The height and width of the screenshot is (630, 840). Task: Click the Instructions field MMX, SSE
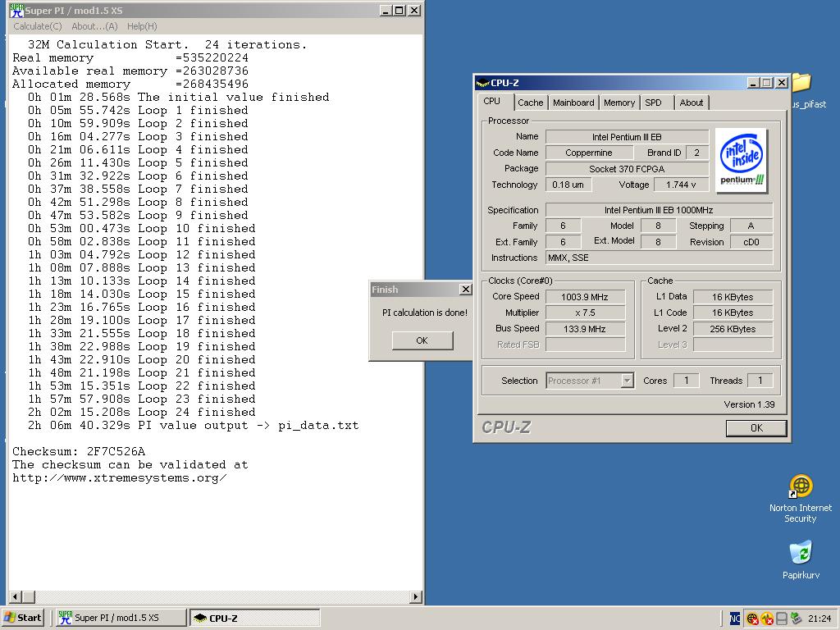[x=659, y=258]
